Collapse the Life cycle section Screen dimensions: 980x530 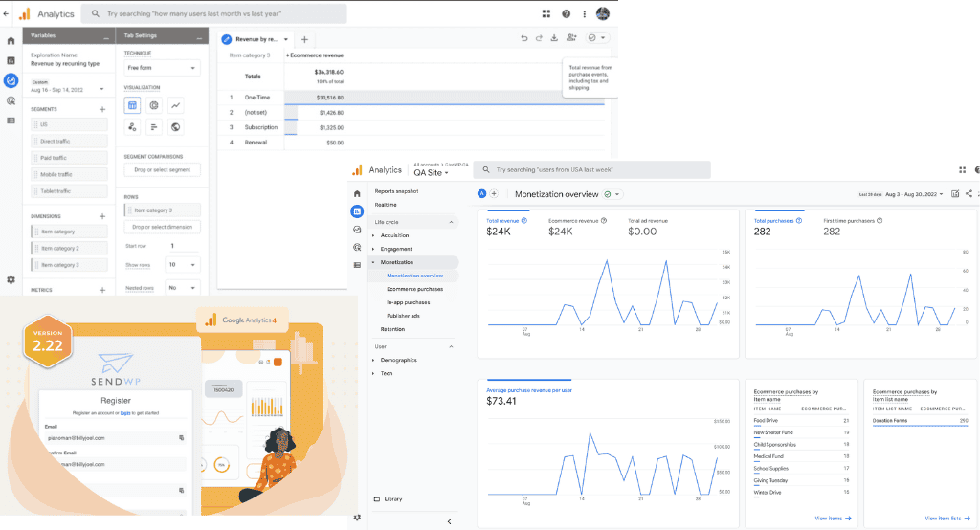[452, 222]
